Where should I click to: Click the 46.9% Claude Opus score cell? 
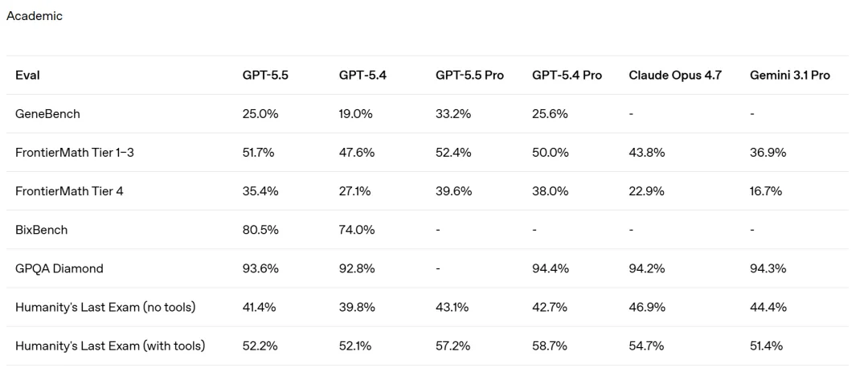tap(646, 307)
